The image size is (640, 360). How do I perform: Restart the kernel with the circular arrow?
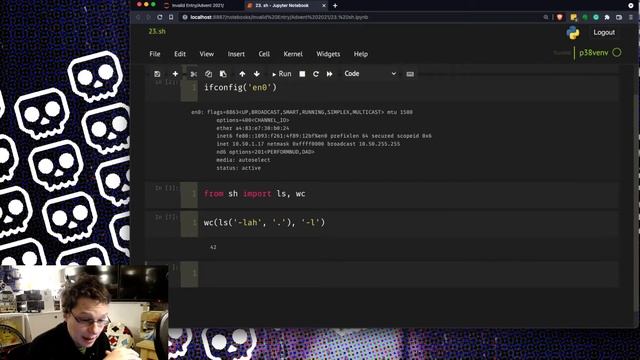[x=316, y=74]
